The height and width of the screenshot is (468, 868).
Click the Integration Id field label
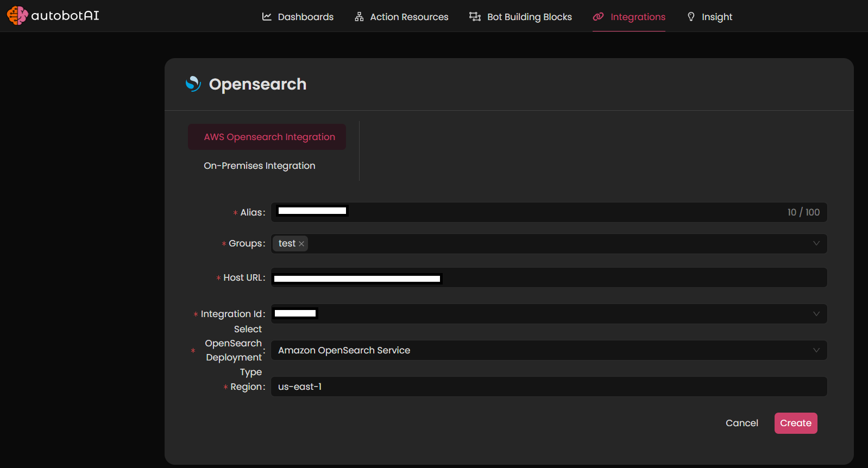click(232, 314)
